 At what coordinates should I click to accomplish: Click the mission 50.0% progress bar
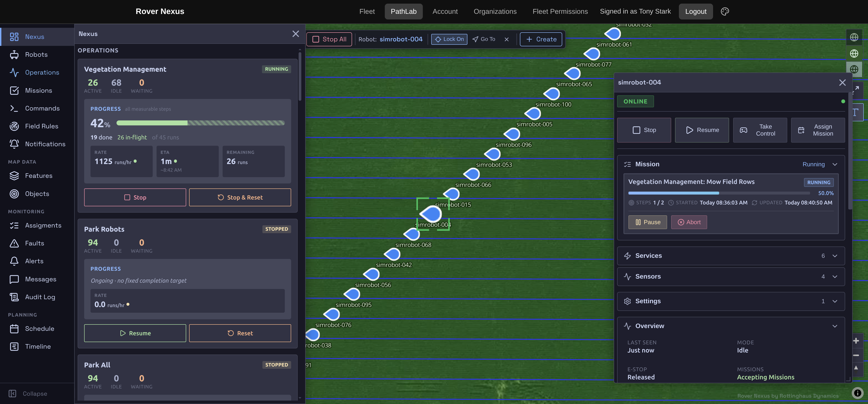point(719,193)
